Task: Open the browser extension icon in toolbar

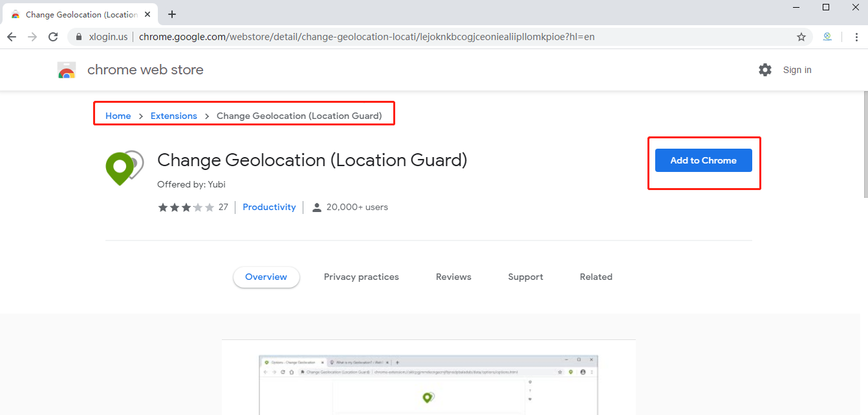Action: pos(827,37)
